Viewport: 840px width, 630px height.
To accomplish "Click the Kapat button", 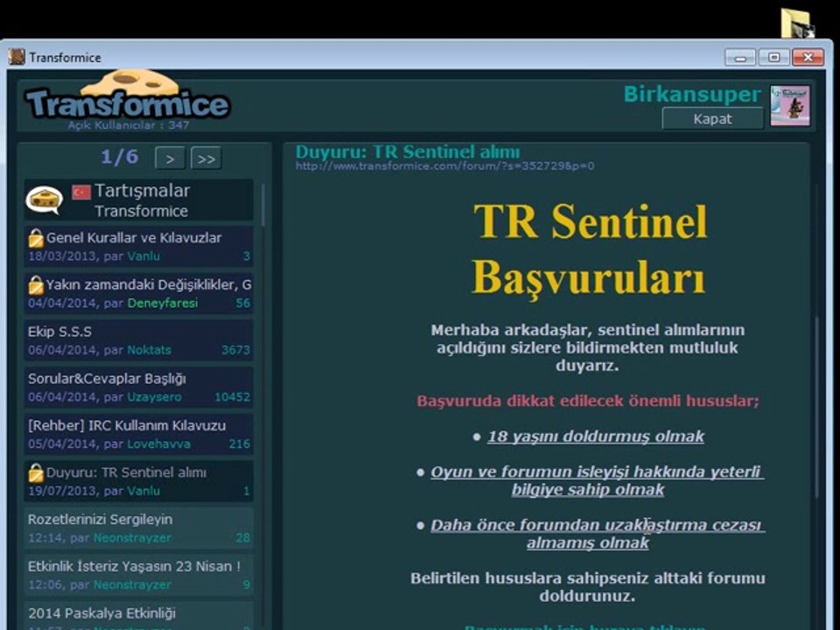I will coord(712,118).
